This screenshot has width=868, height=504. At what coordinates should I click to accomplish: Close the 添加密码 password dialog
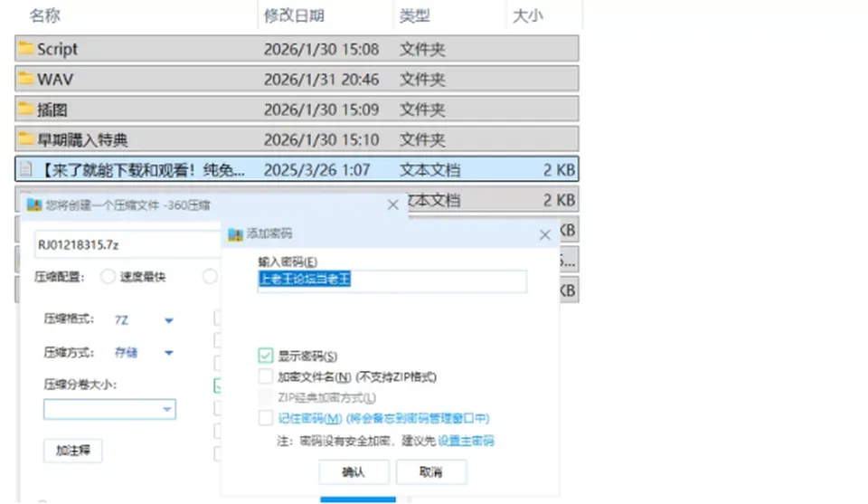click(544, 235)
